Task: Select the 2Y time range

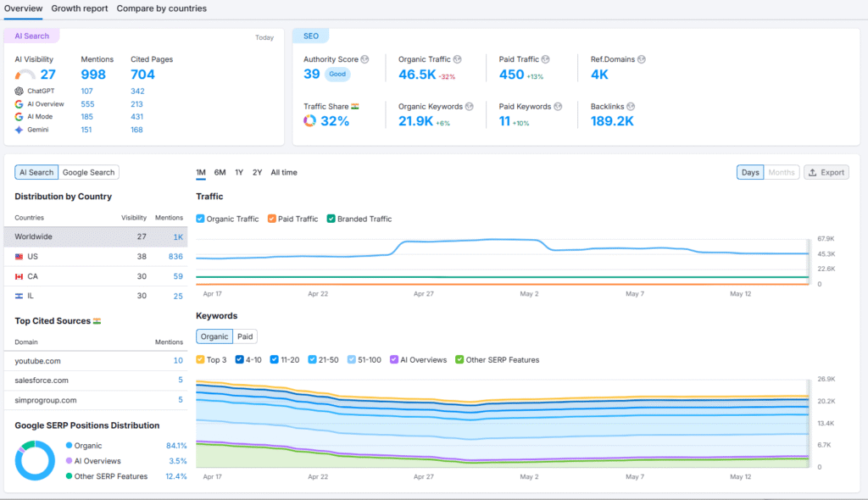Action: tap(258, 172)
